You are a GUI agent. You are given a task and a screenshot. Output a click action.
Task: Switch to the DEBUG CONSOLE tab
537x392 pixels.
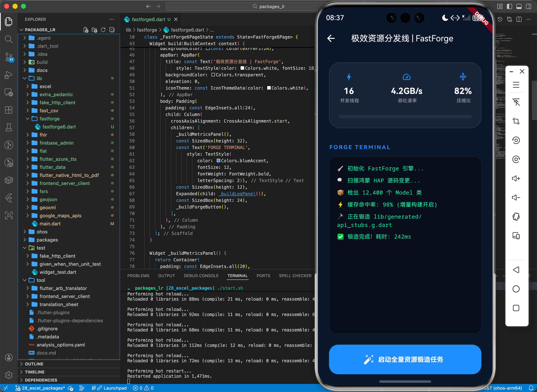(x=201, y=275)
